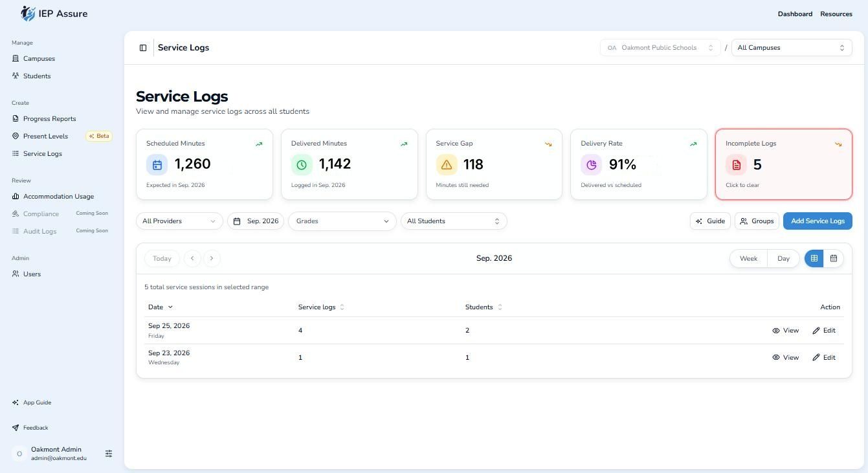The height and width of the screenshot is (473, 868).
Task: Open the Sep. 2026 date picker
Action: (256, 221)
